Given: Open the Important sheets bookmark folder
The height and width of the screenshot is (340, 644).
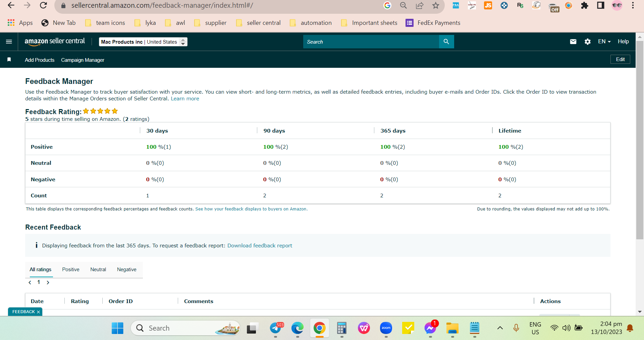Looking at the screenshot, I should [x=369, y=23].
